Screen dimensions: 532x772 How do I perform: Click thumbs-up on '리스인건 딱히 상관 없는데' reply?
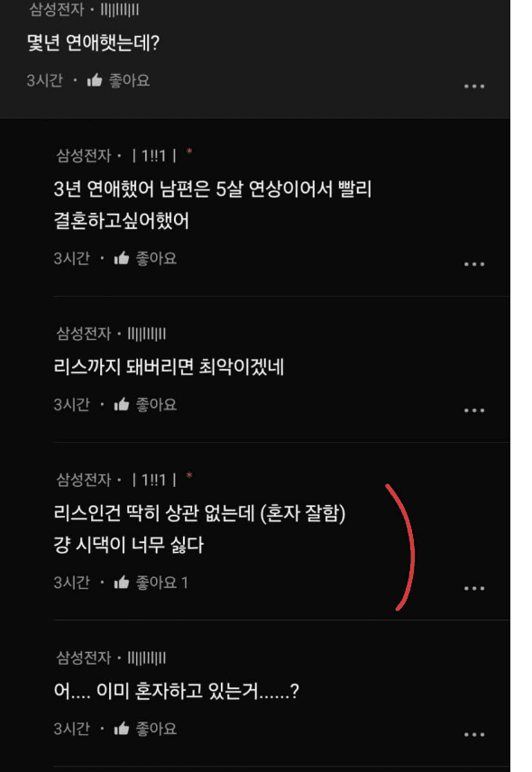(122, 583)
